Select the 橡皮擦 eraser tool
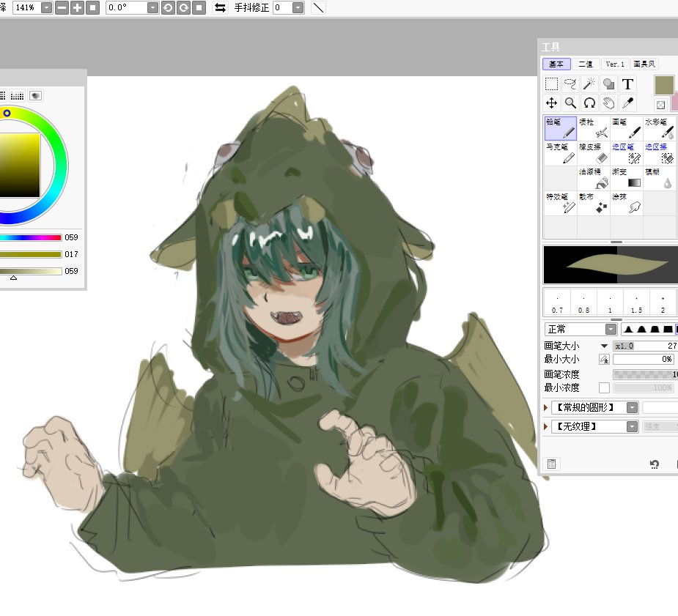This screenshot has width=678, height=616. (x=593, y=153)
